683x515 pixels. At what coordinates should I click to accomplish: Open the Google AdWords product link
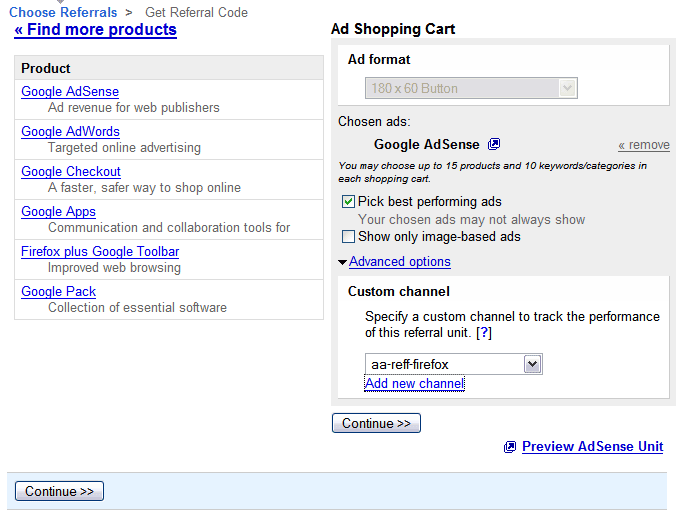pos(71,132)
